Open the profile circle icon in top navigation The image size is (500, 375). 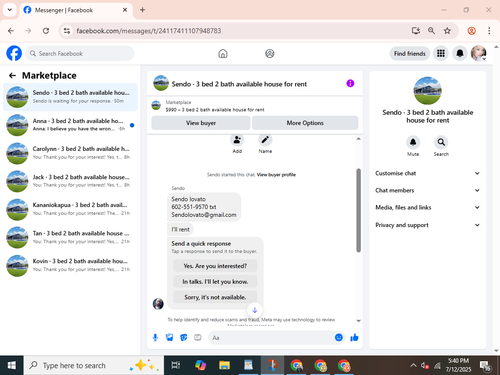270,53
